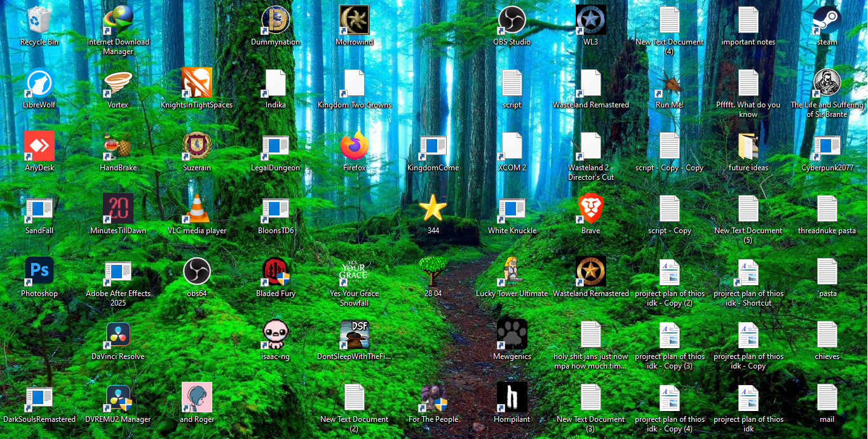
Task: Click the Vortex tornado icon
Action: pos(118,83)
